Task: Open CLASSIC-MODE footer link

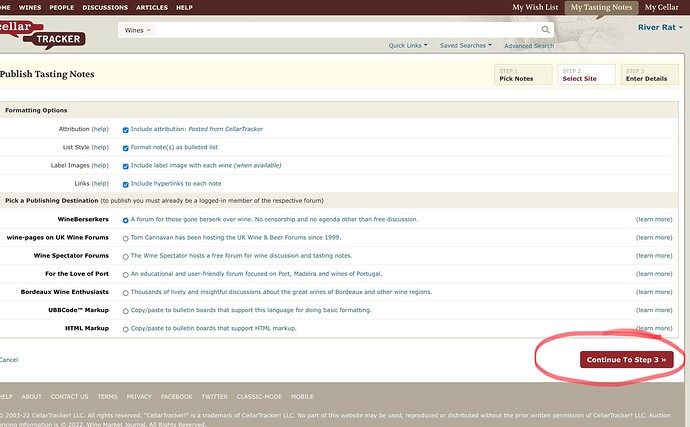Action: (x=259, y=397)
